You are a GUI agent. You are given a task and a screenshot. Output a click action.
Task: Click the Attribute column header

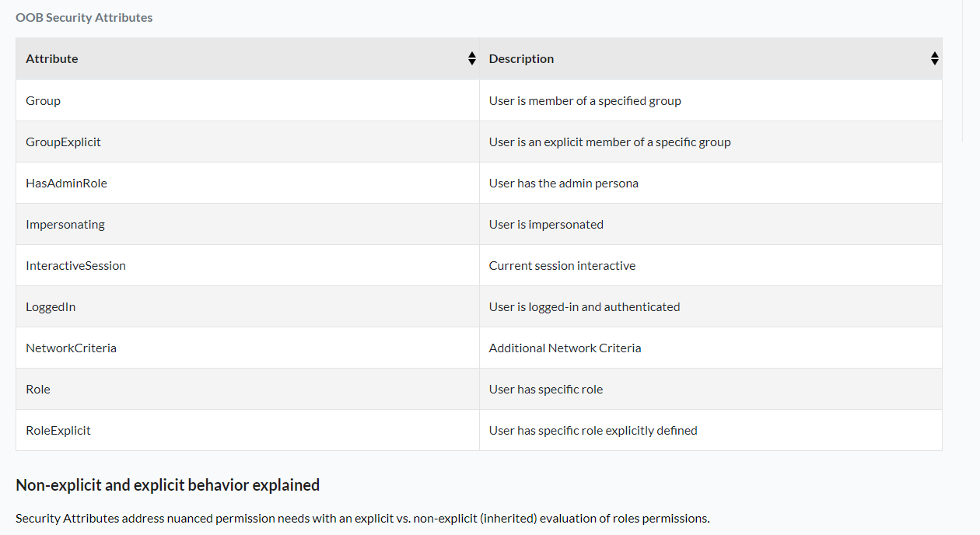[x=51, y=58]
